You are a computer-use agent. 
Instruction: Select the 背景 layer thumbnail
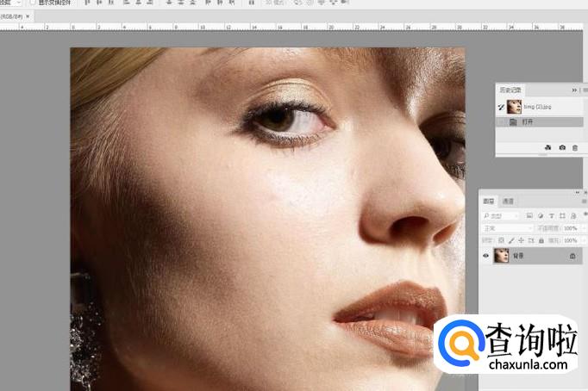502,256
